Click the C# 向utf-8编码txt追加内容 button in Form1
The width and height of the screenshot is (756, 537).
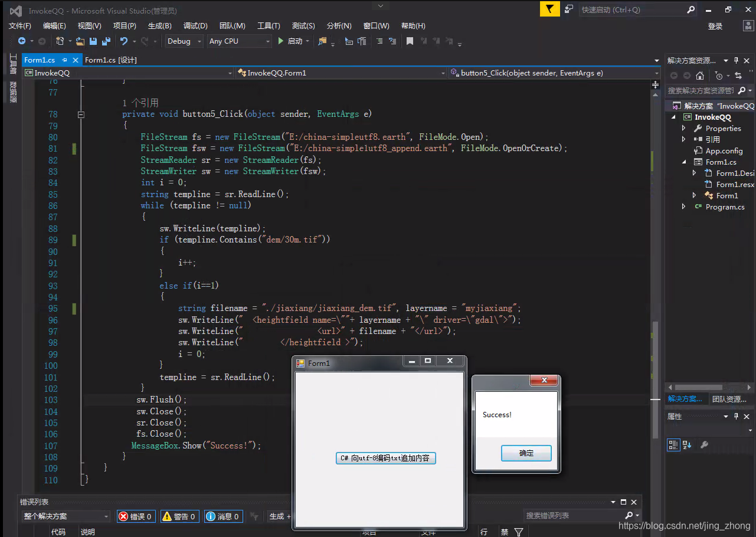coord(386,459)
